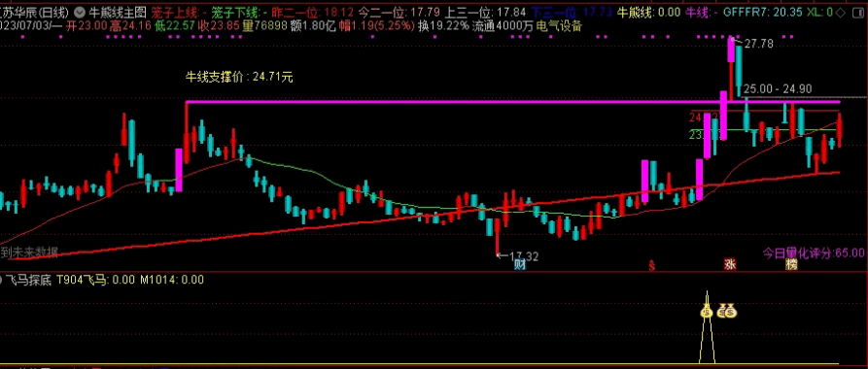Image resolution: width=868 pixels, height=369 pixels.
Task: Click the 额1.80亿 turnover amount
Action: tap(313, 25)
